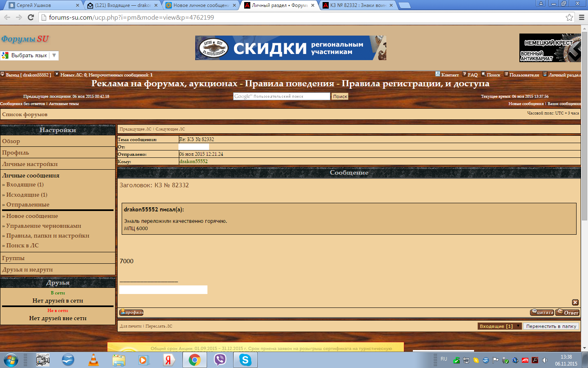
Task: Click the Переместить в папку button
Action: (551, 326)
